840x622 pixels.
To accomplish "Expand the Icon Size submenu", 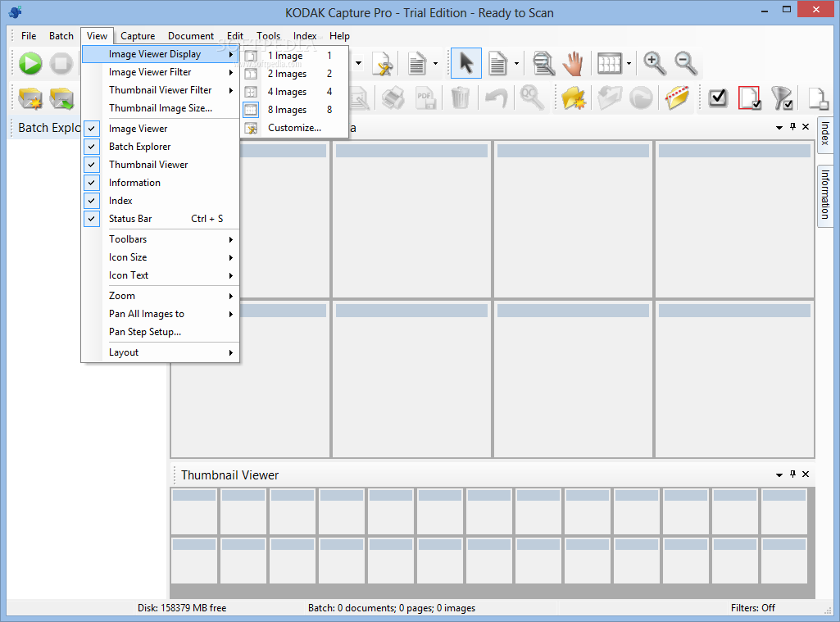I will [x=160, y=257].
